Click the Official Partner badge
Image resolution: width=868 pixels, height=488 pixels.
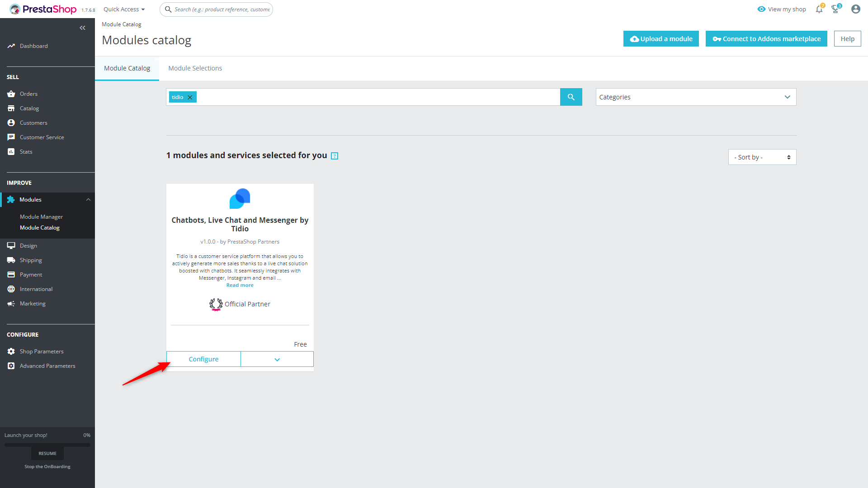240,304
